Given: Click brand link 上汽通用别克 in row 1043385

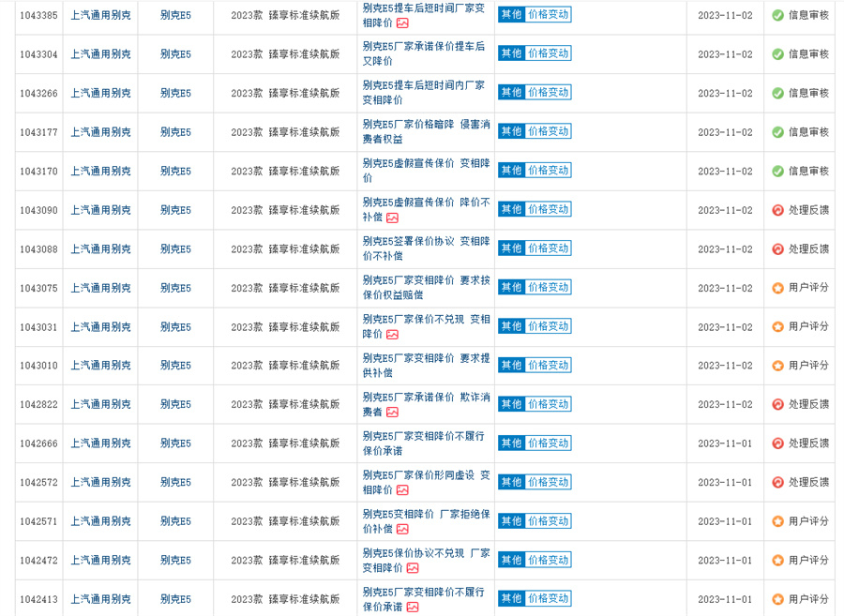Looking at the screenshot, I should point(100,16).
